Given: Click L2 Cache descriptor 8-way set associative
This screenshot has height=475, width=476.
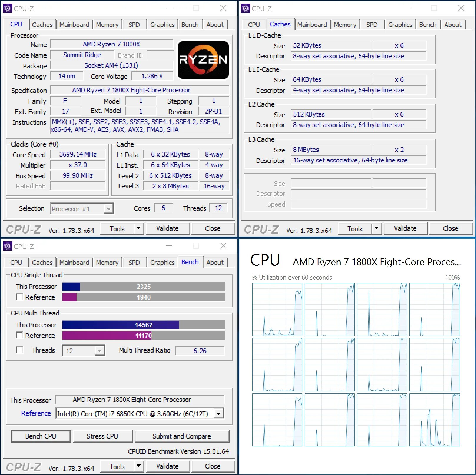Looking at the screenshot, I should (359, 125).
